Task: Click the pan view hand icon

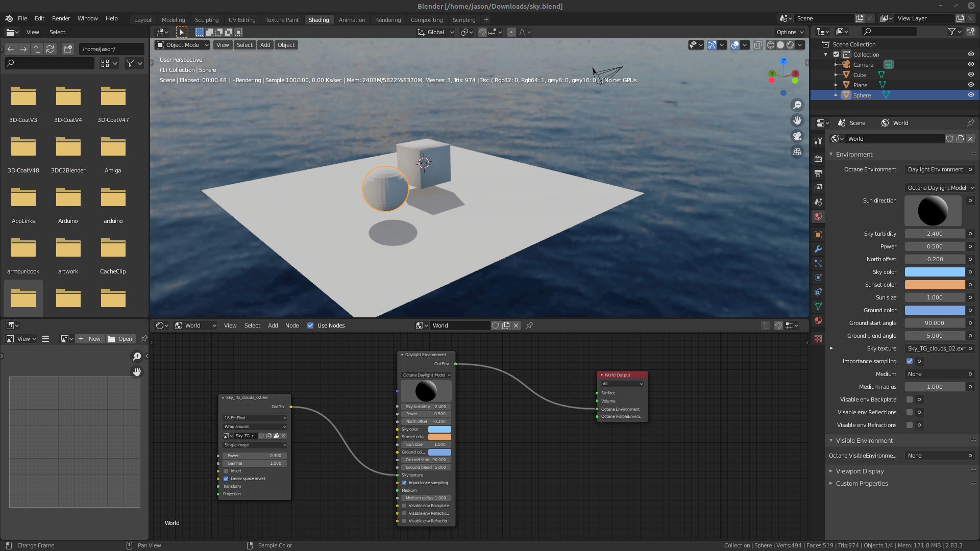Action: [797, 121]
